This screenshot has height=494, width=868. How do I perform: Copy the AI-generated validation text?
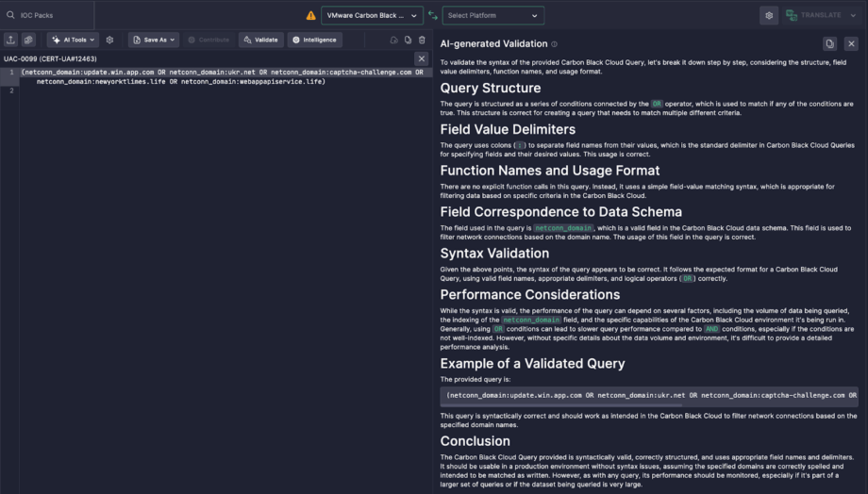(829, 43)
